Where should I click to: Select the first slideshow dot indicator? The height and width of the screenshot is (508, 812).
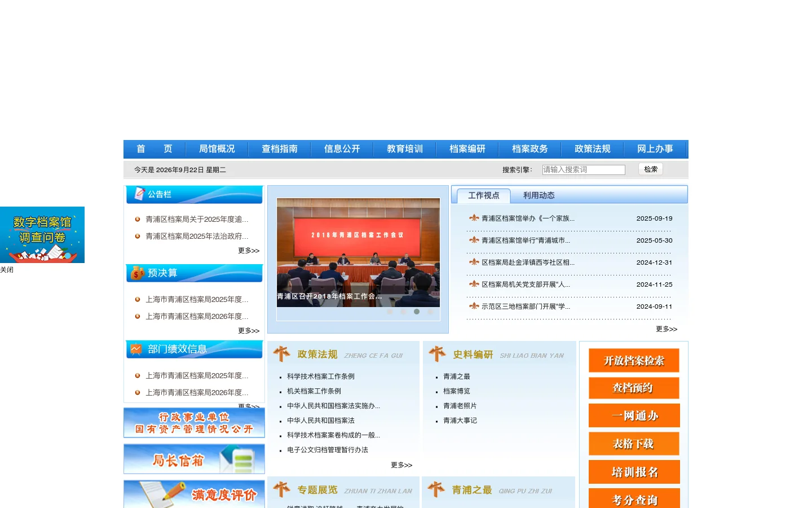tap(390, 312)
